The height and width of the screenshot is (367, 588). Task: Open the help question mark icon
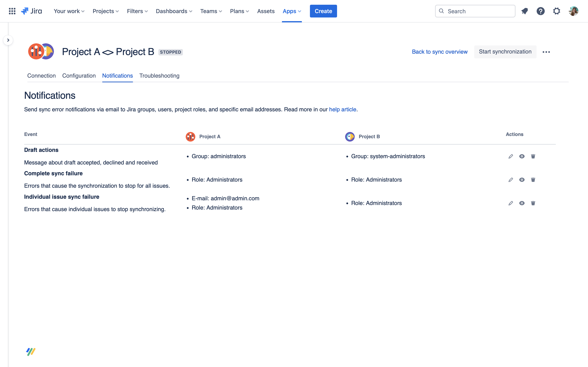pyautogui.click(x=540, y=11)
